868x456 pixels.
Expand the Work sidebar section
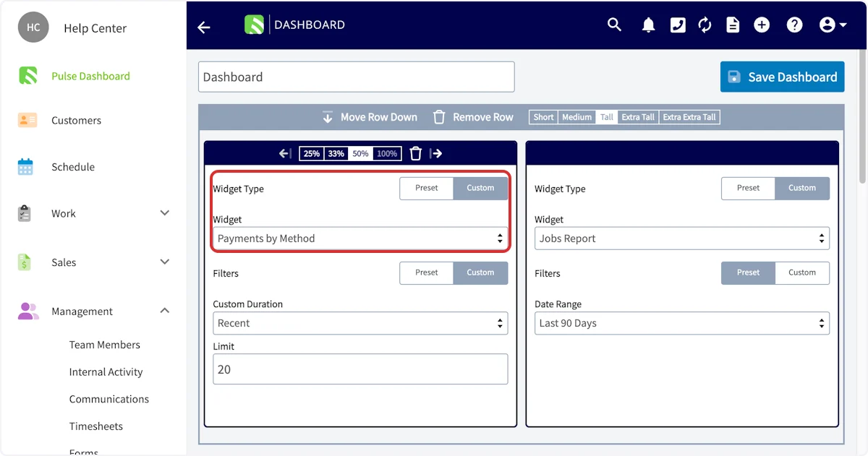(165, 213)
